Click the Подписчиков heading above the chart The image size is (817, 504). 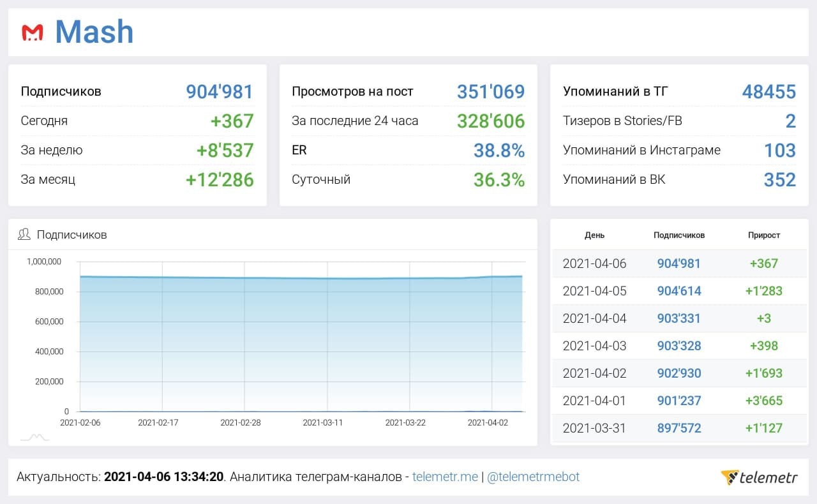(72, 234)
